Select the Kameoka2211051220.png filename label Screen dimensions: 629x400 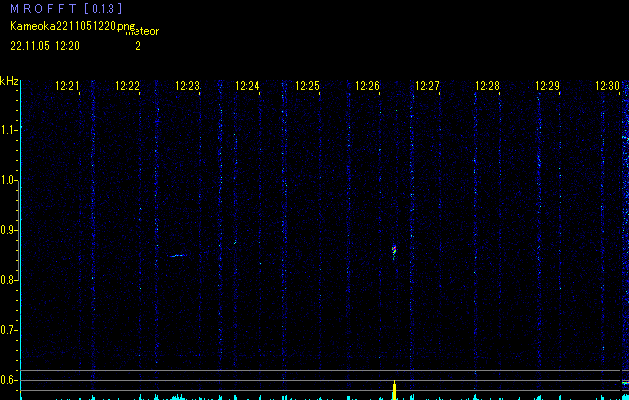tap(73, 27)
